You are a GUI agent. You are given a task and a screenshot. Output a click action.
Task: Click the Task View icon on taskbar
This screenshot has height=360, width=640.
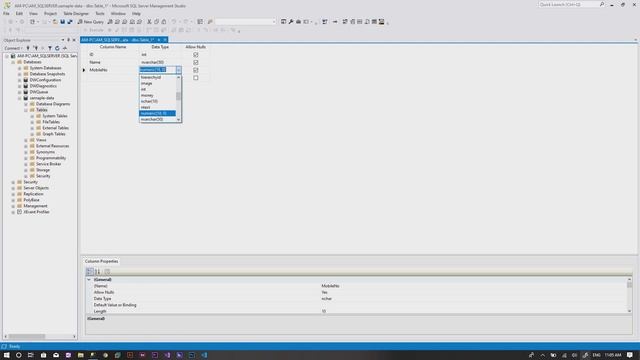[31, 355]
